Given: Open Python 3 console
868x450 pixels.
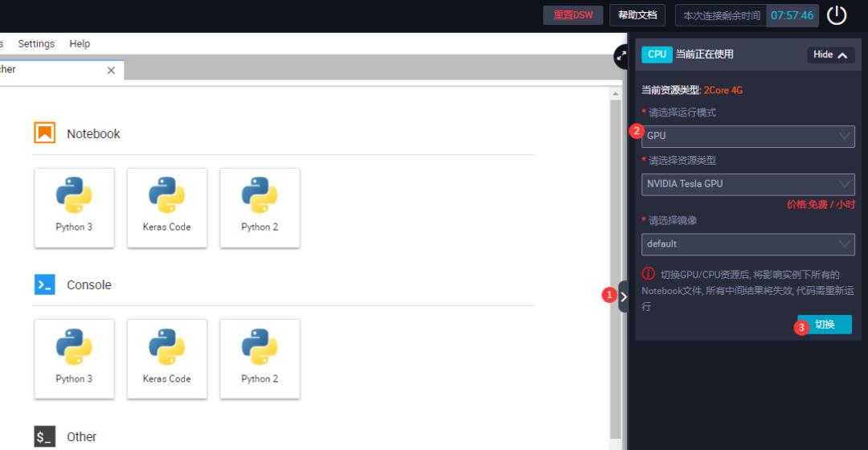Looking at the screenshot, I should click(74, 358).
